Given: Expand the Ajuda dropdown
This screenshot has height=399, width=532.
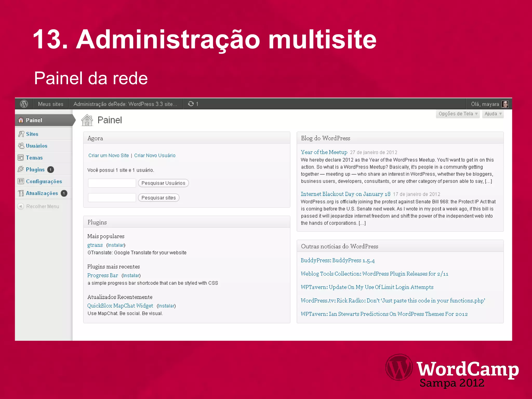Looking at the screenshot, I should (x=493, y=114).
